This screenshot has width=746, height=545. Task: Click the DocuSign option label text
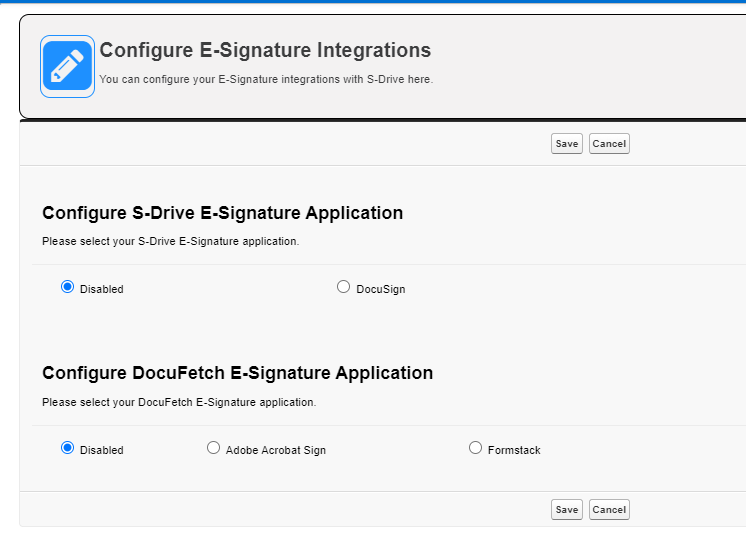click(x=380, y=290)
